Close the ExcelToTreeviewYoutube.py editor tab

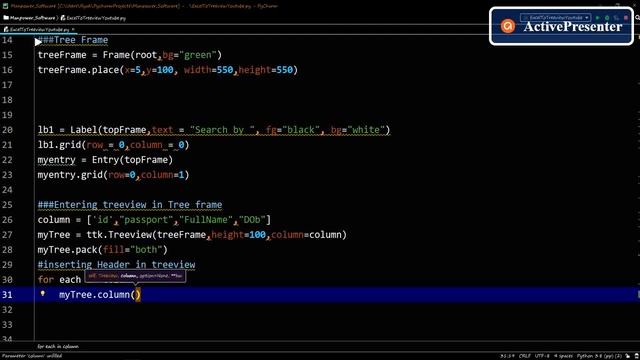(73, 29)
